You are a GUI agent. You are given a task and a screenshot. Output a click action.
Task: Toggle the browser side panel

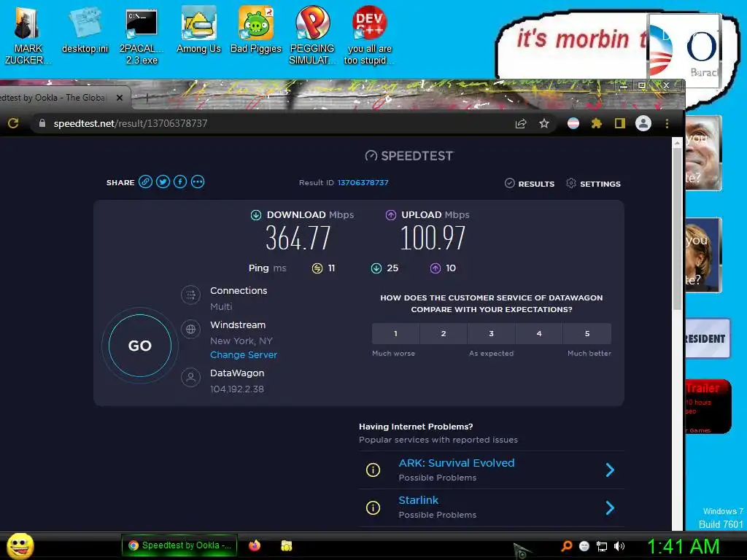[620, 124]
